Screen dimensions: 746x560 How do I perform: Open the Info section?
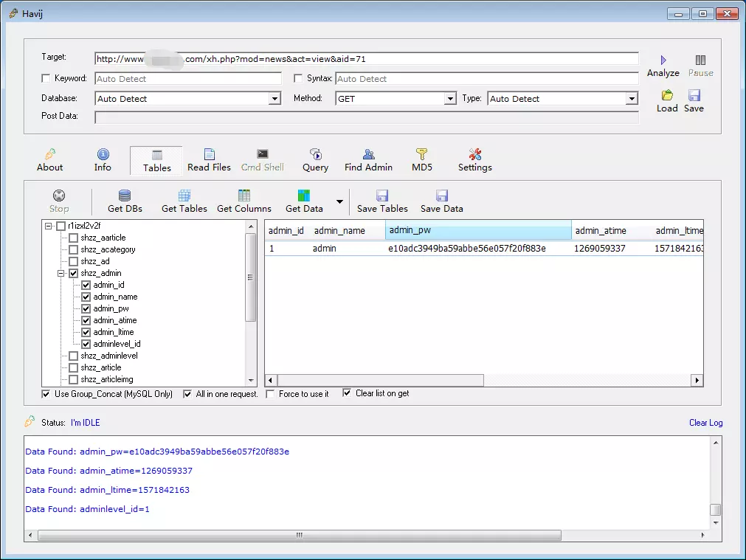(x=103, y=160)
